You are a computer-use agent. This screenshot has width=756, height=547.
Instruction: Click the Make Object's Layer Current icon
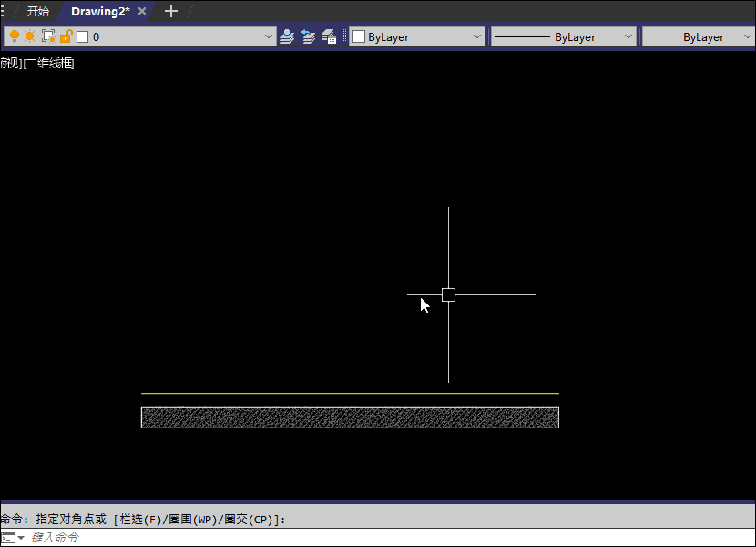pyautogui.click(x=288, y=36)
